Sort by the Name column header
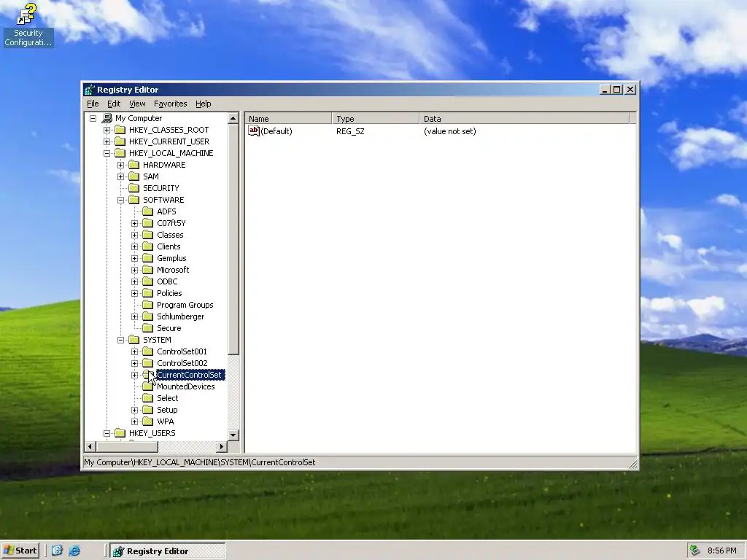 [x=288, y=119]
